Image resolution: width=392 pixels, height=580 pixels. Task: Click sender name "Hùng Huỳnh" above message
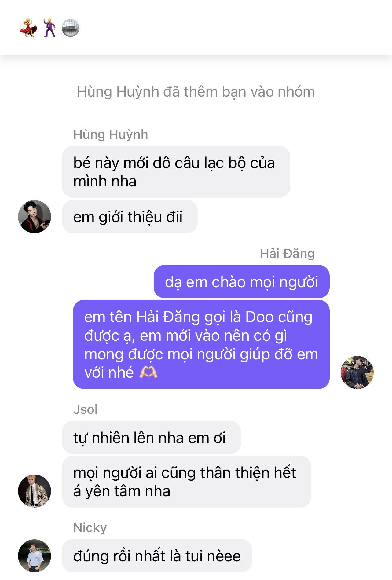(111, 134)
